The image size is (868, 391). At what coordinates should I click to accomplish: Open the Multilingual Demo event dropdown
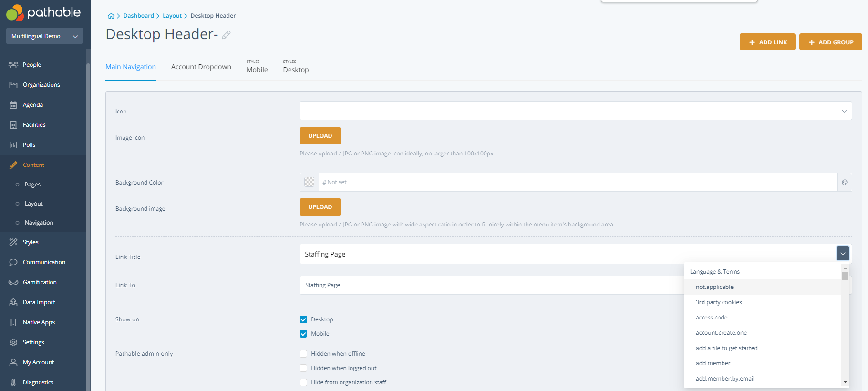point(44,36)
